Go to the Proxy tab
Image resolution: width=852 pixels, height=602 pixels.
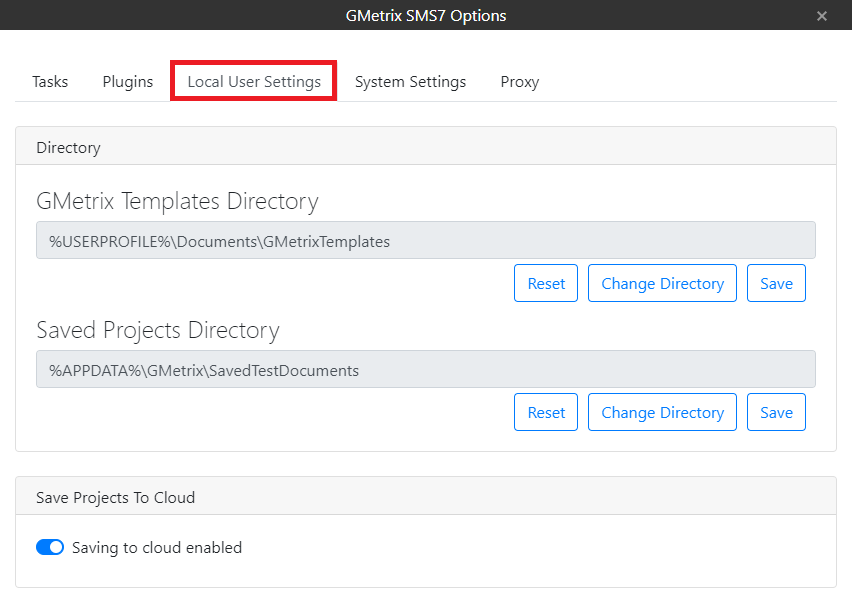(x=519, y=81)
